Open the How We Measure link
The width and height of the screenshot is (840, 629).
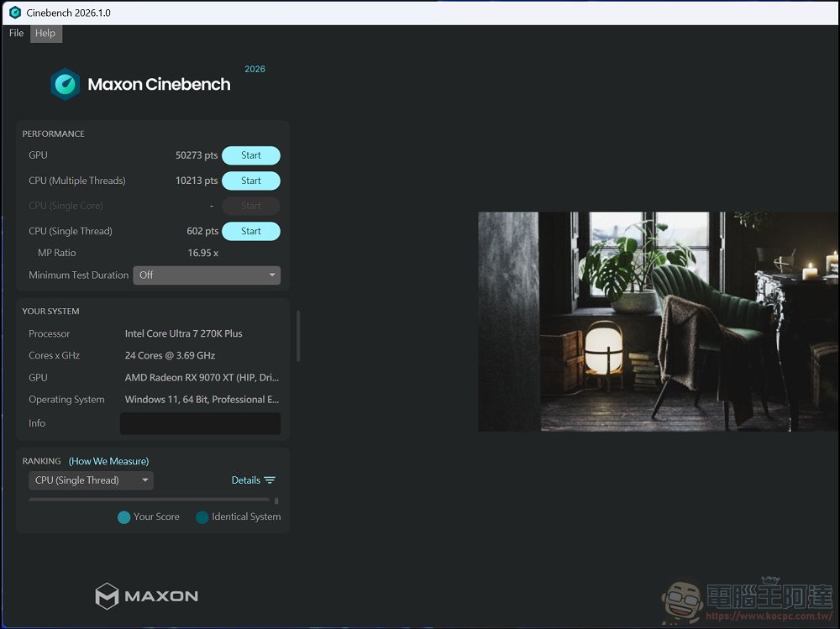pos(108,461)
